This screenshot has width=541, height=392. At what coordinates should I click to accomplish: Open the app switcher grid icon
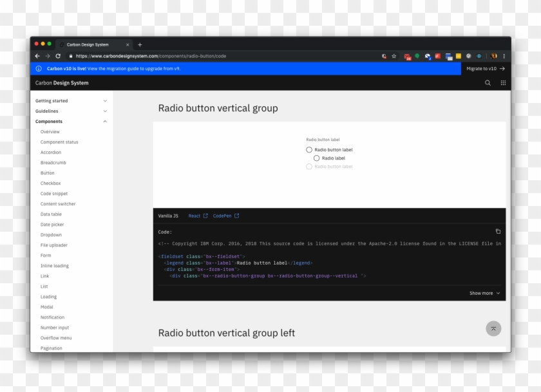coord(503,83)
